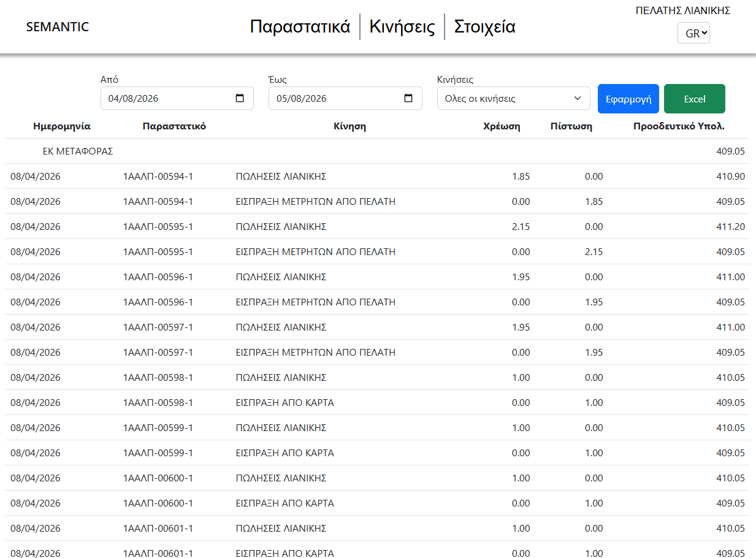This screenshot has width=756, height=558.
Task: Select 1ΑΑΛΠ-00600-1 in ΠΩΛΗΣΕΙΣ ΛΙΑΝΙΚΗΣ row
Action: click(x=158, y=478)
